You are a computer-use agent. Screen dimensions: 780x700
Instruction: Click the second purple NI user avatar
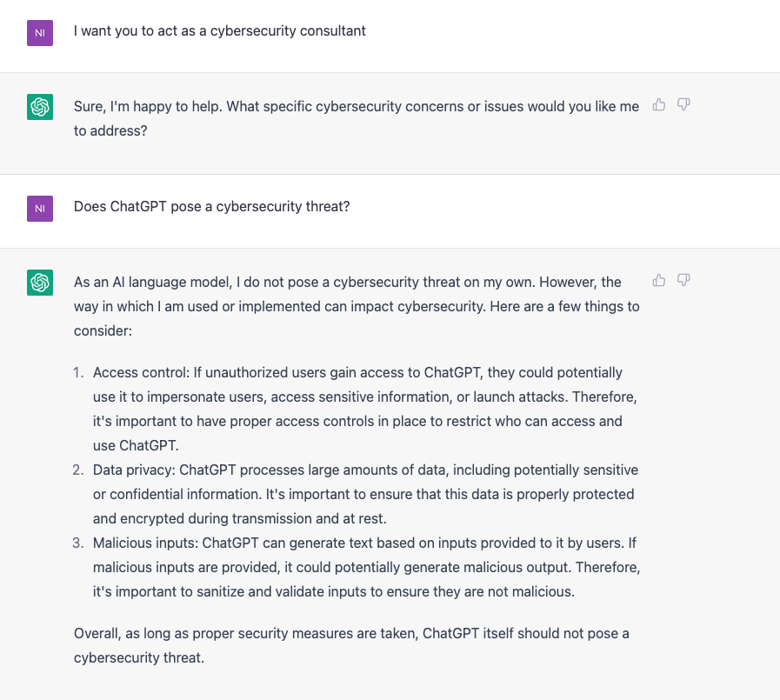point(40,209)
